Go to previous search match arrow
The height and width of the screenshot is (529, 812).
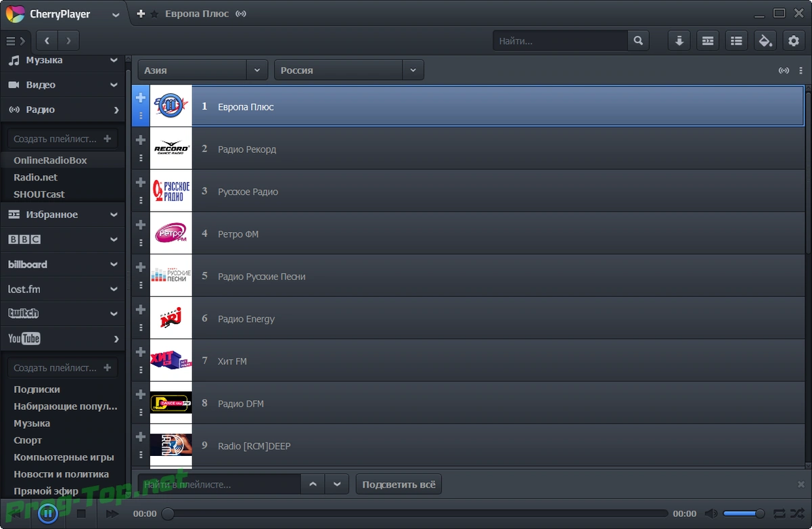click(312, 484)
